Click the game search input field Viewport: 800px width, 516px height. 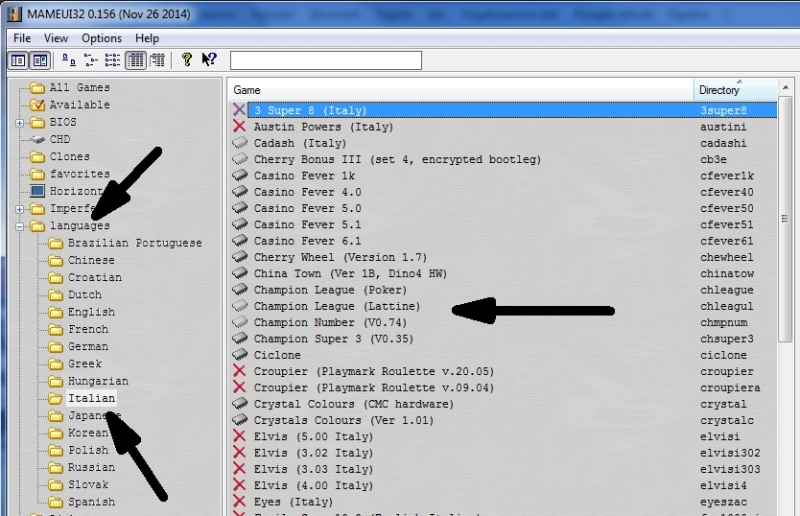click(x=326, y=60)
